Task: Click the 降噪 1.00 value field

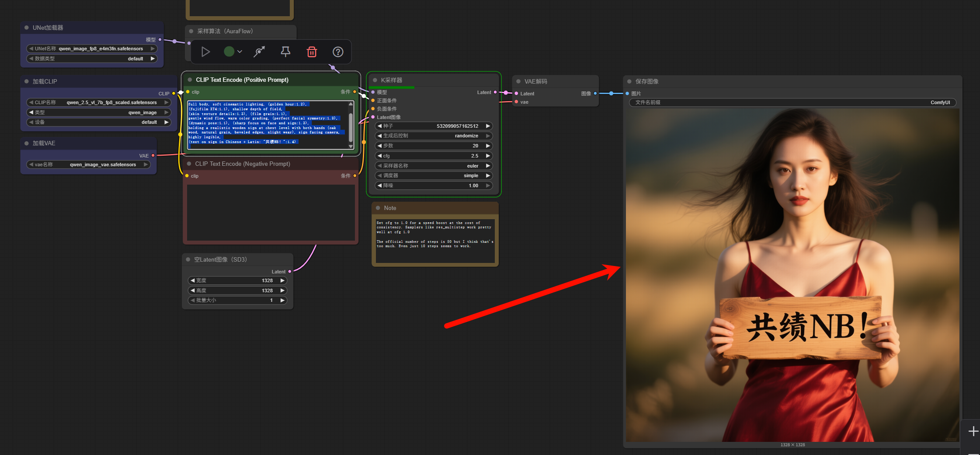Action: [x=434, y=185]
